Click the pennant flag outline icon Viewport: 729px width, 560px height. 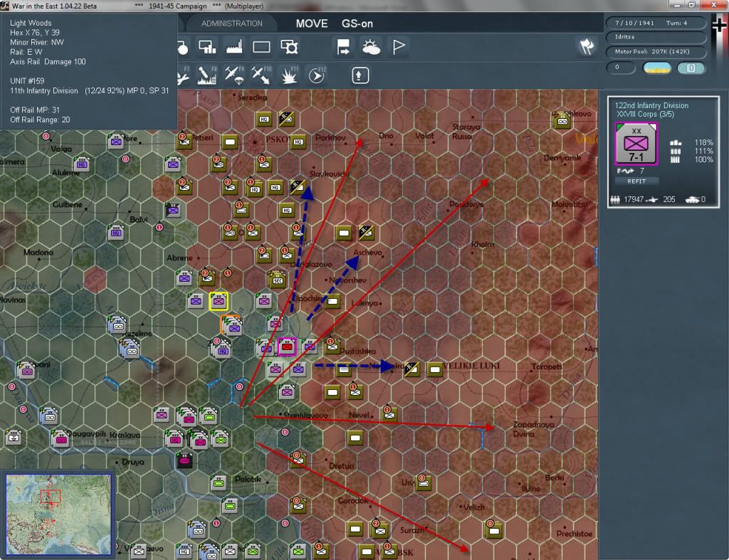(399, 47)
